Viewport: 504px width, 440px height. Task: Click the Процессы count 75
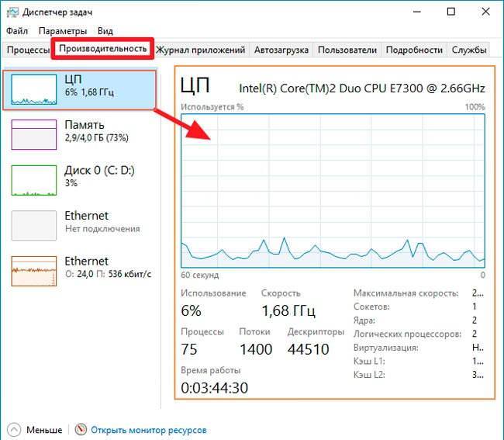(x=188, y=349)
